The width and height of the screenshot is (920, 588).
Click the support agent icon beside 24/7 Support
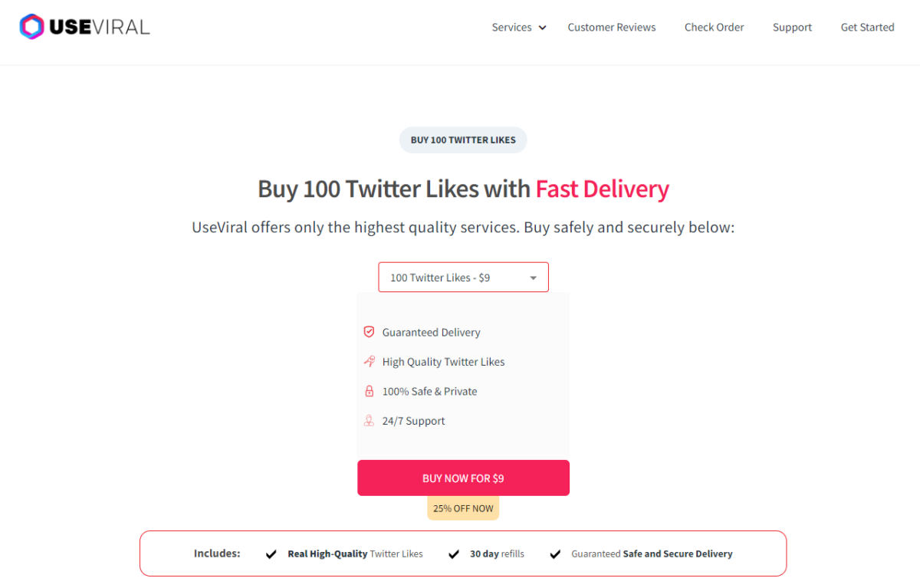click(x=369, y=420)
